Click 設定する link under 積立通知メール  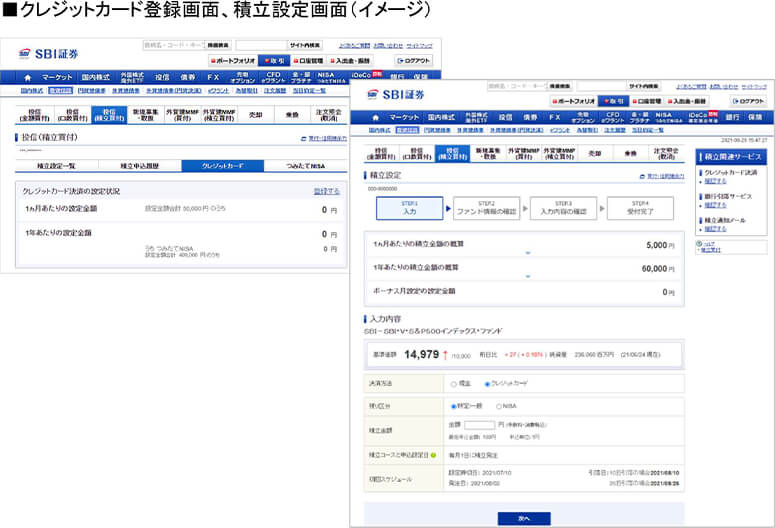[715, 229]
